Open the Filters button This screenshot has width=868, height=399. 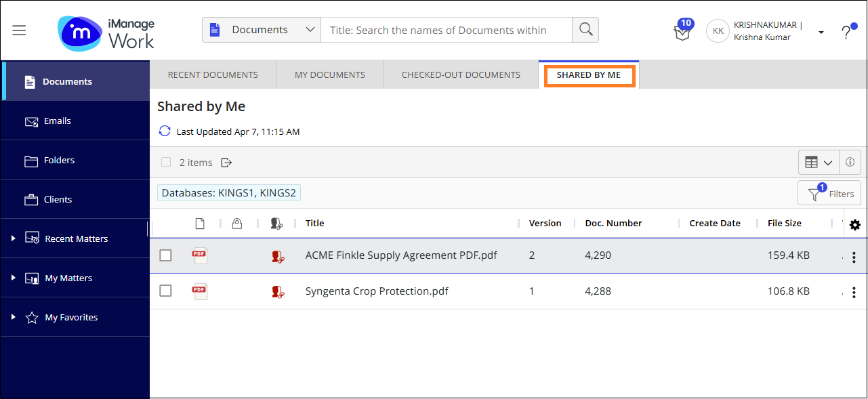coord(829,193)
